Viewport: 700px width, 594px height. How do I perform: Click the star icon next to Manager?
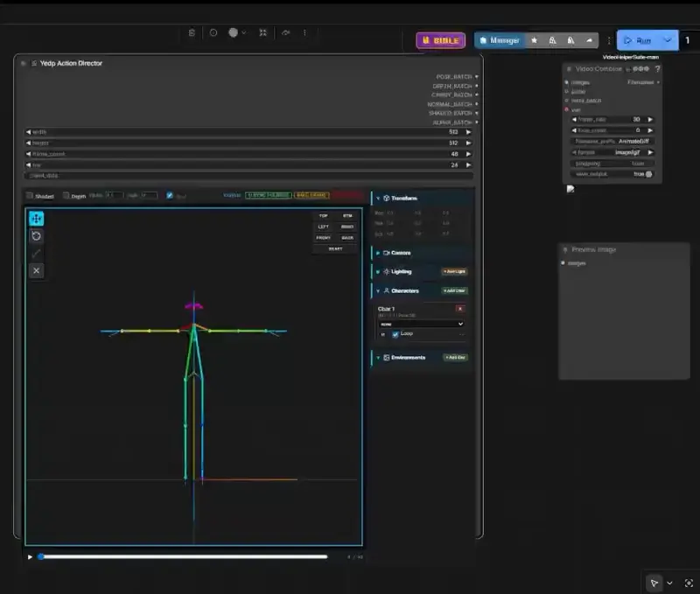pyautogui.click(x=534, y=40)
